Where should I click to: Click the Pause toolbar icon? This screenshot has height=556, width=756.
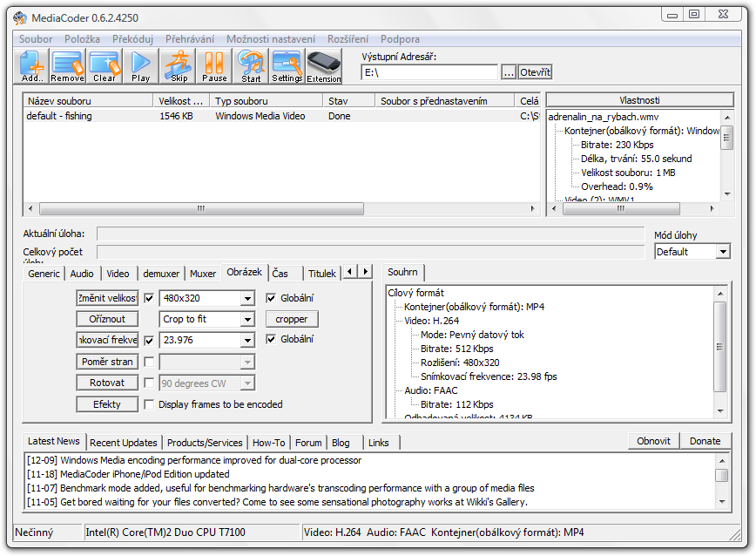(x=214, y=66)
